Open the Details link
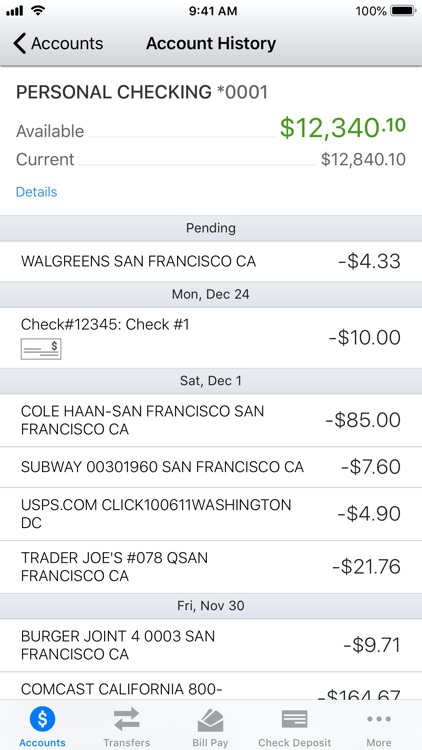 36,192
